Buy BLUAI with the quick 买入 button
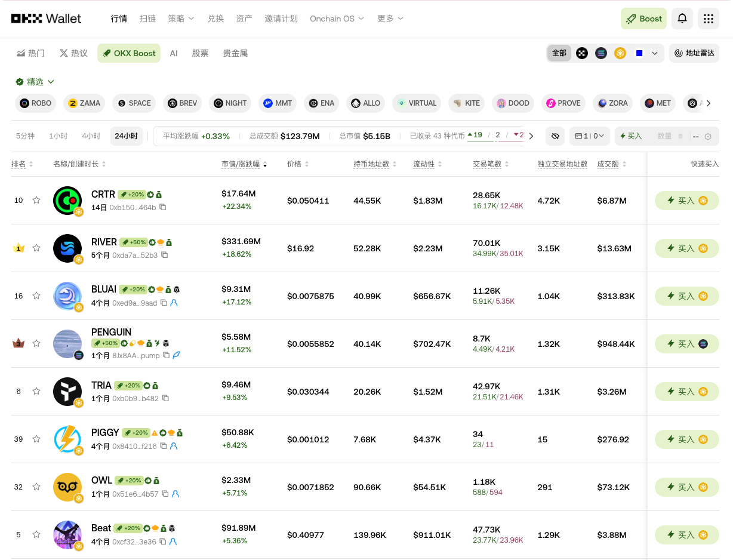 (x=687, y=296)
